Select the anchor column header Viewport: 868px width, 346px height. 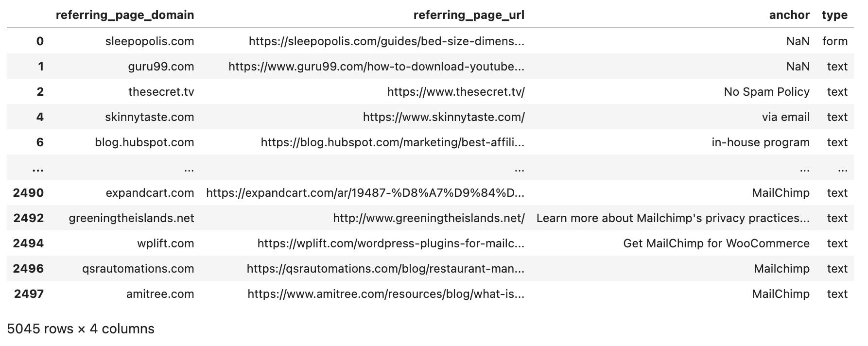click(789, 15)
